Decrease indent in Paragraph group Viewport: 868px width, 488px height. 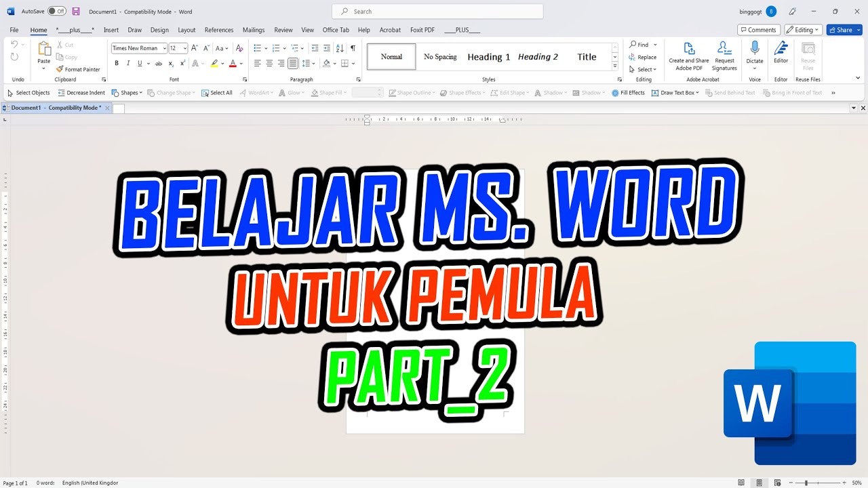(x=315, y=48)
